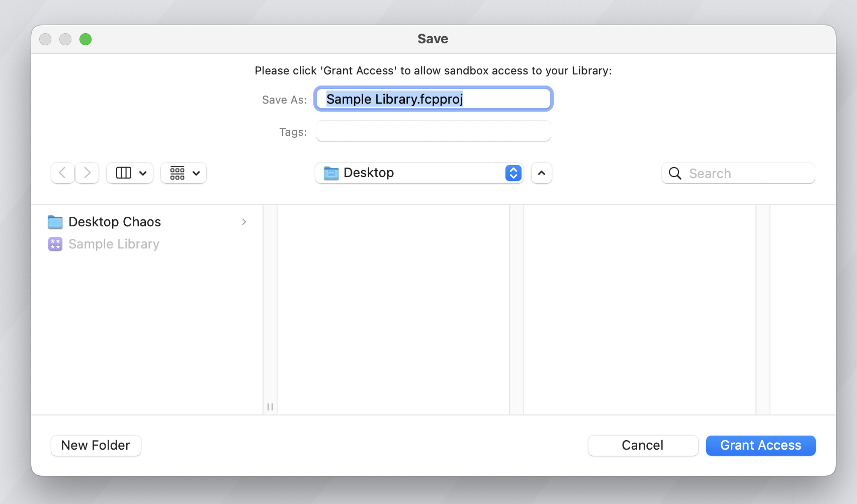Image resolution: width=857 pixels, height=504 pixels.
Task: Expand the Desktop Chaos folder chevron
Action: click(x=244, y=222)
